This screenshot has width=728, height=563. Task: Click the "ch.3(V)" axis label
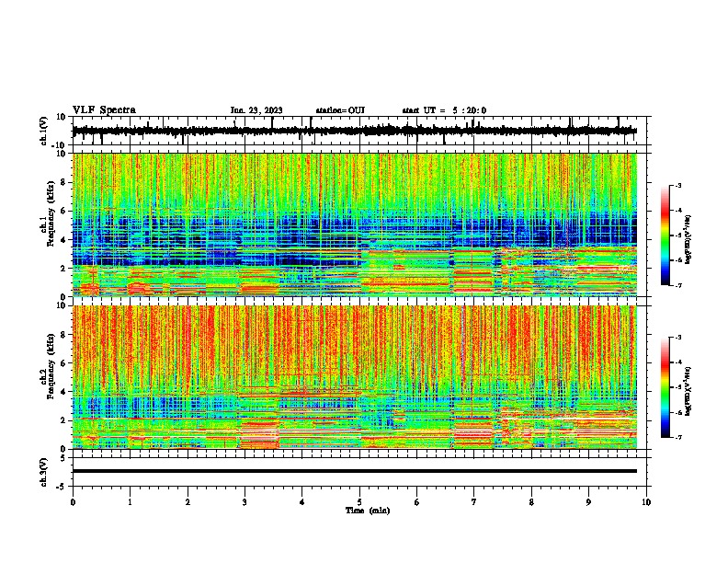pos(44,472)
